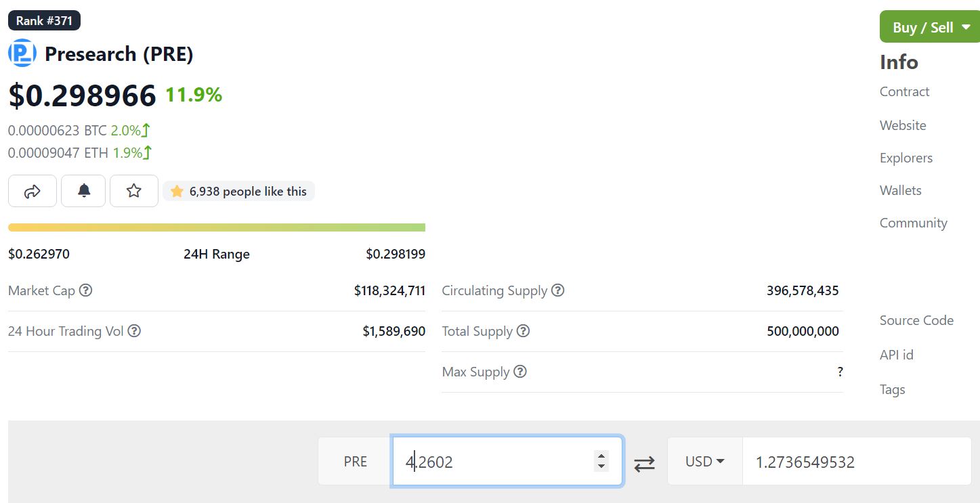Decrease PRE amount with stepper down arrow

pyautogui.click(x=601, y=466)
